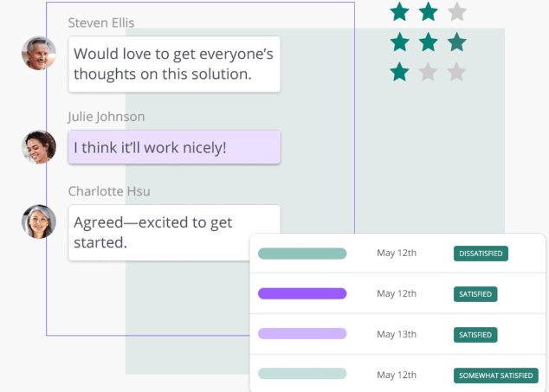Click Julie Johnson's profile avatar
Image resolution: width=549 pixels, height=392 pixels.
click(x=39, y=147)
